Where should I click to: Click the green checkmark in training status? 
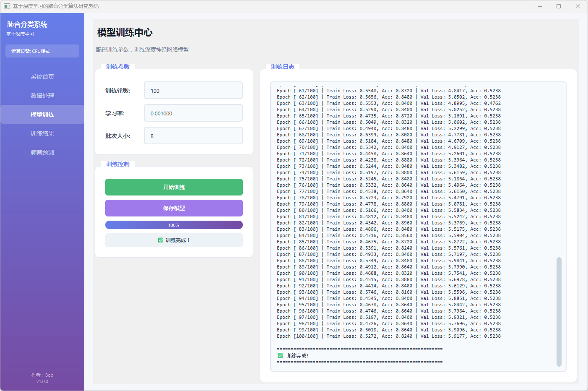pyautogui.click(x=161, y=240)
